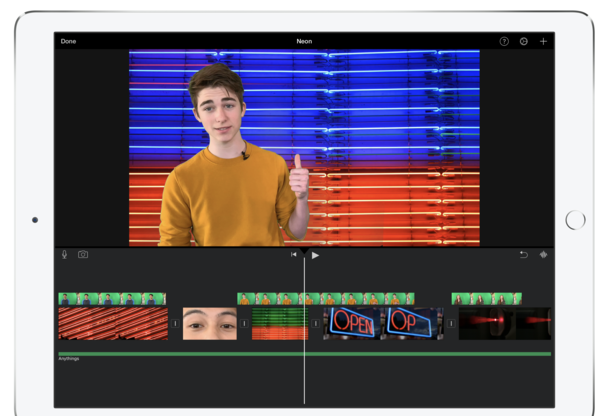Tap transition after the OPEN sign clips
This screenshot has height=416, width=613.
[x=451, y=323]
